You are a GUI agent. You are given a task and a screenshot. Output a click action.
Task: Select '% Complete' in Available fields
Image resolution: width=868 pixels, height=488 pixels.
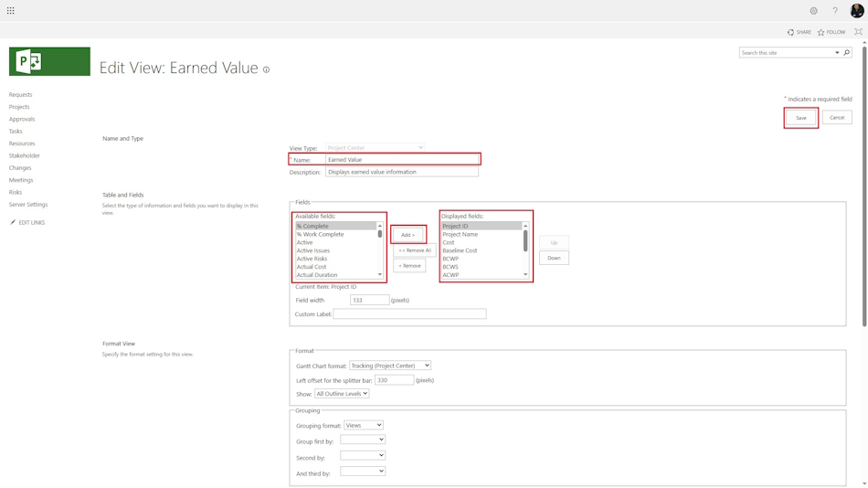click(x=335, y=226)
